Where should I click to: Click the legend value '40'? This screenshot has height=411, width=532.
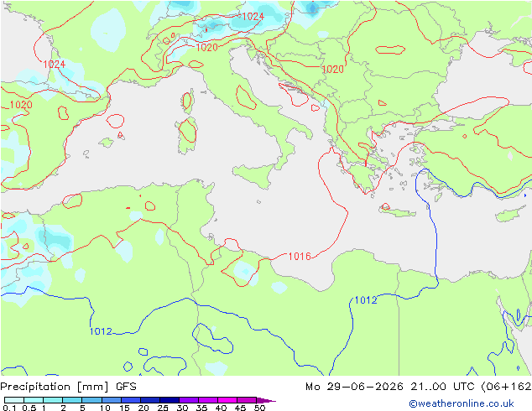pyautogui.click(x=221, y=408)
